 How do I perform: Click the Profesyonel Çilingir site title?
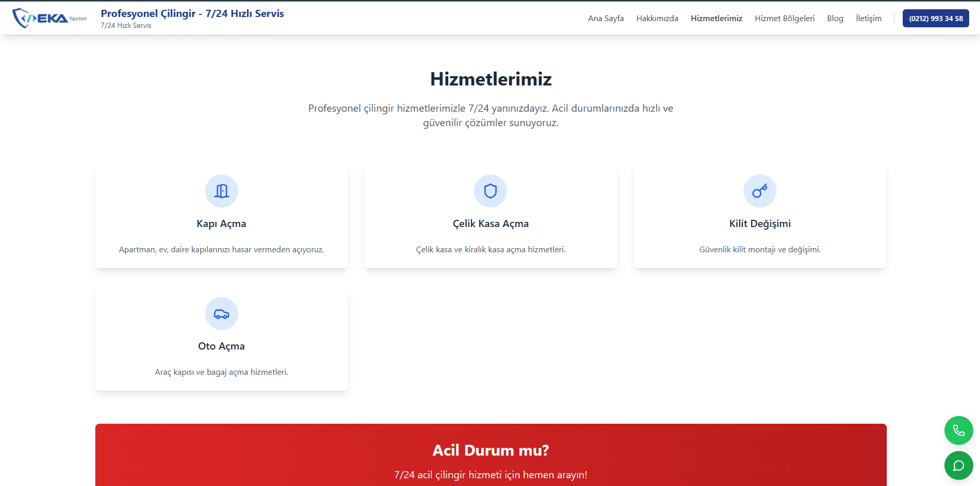coord(192,14)
